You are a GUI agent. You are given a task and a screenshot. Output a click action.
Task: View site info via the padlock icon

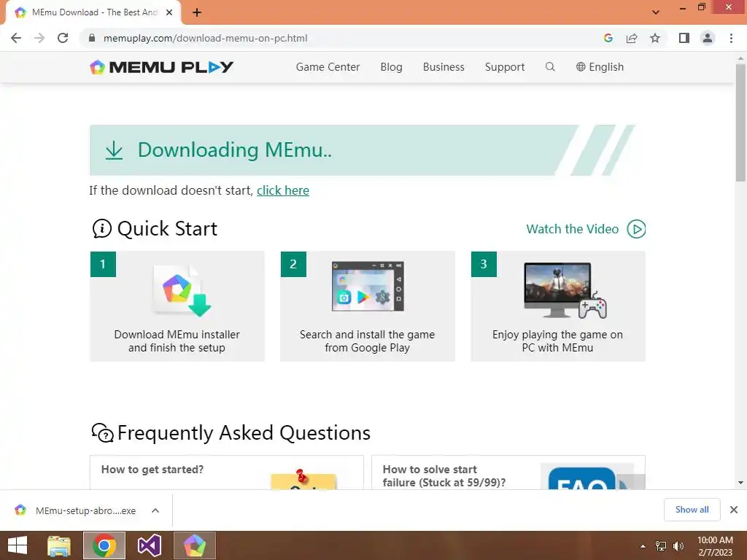pyautogui.click(x=92, y=38)
